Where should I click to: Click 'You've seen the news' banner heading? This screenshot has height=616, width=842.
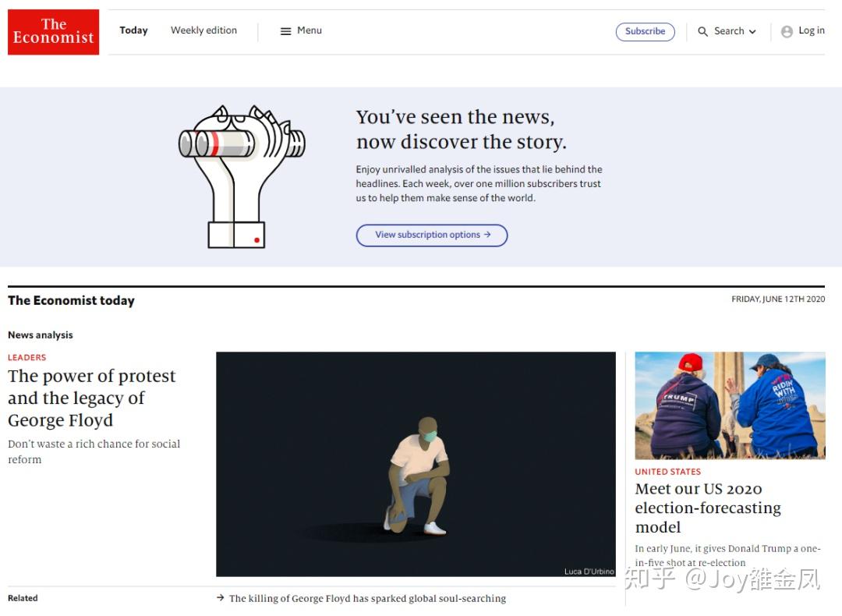461,129
